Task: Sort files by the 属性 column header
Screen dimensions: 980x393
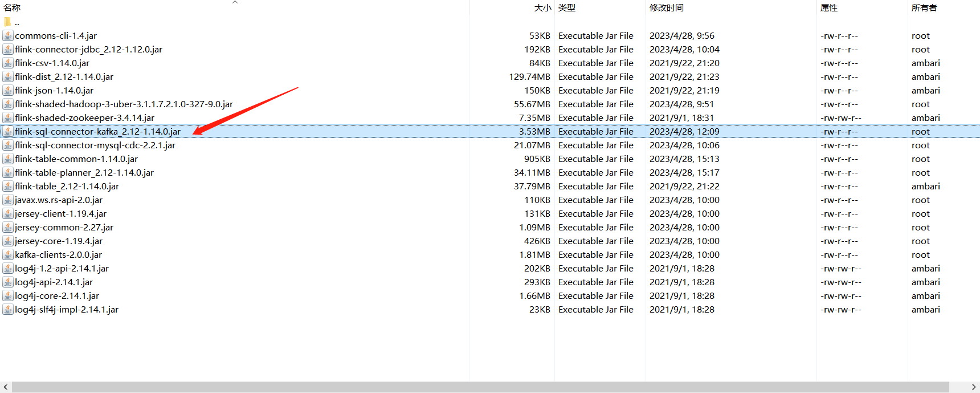Action: click(x=829, y=7)
